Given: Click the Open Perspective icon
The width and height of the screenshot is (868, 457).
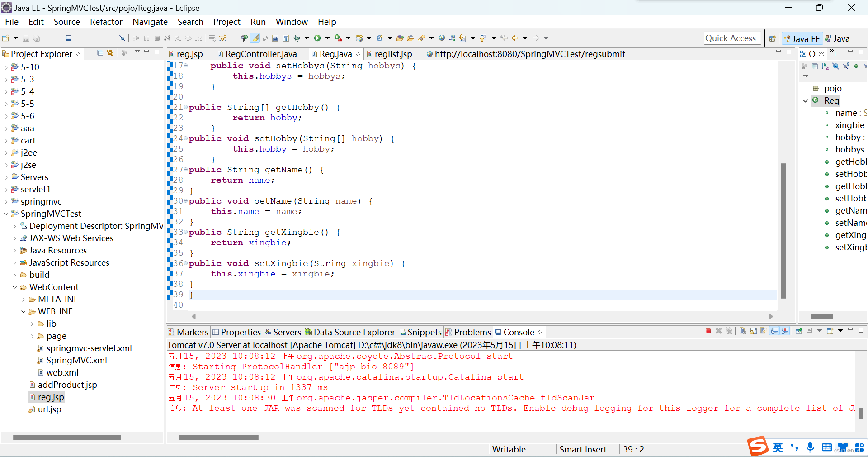Looking at the screenshot, I should tap(773, 39).
